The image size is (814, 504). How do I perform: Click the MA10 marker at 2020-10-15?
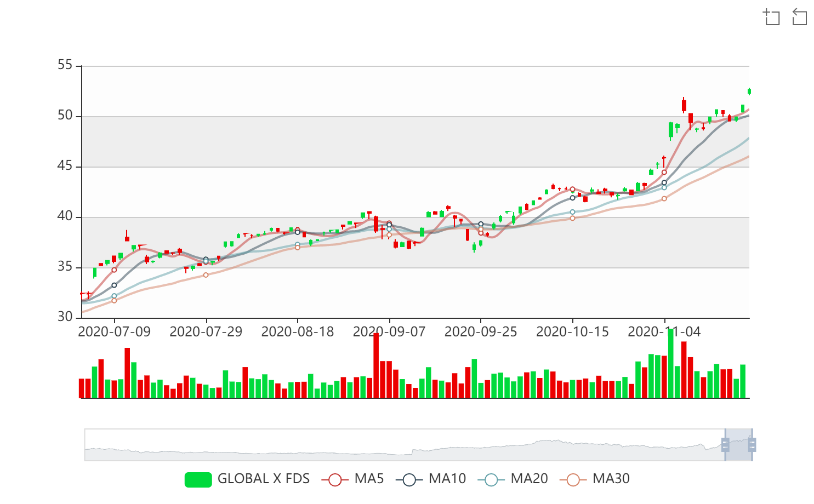(572, 198)
